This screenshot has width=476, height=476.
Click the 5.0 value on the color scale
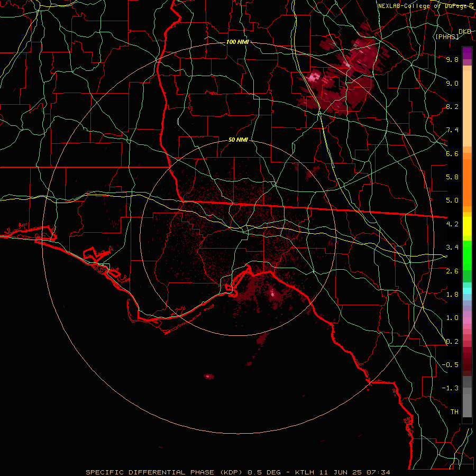point(452,200)
